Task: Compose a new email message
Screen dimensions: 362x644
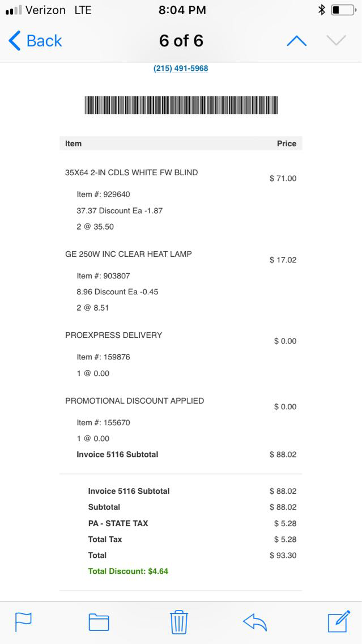Action: pos(339,622)
